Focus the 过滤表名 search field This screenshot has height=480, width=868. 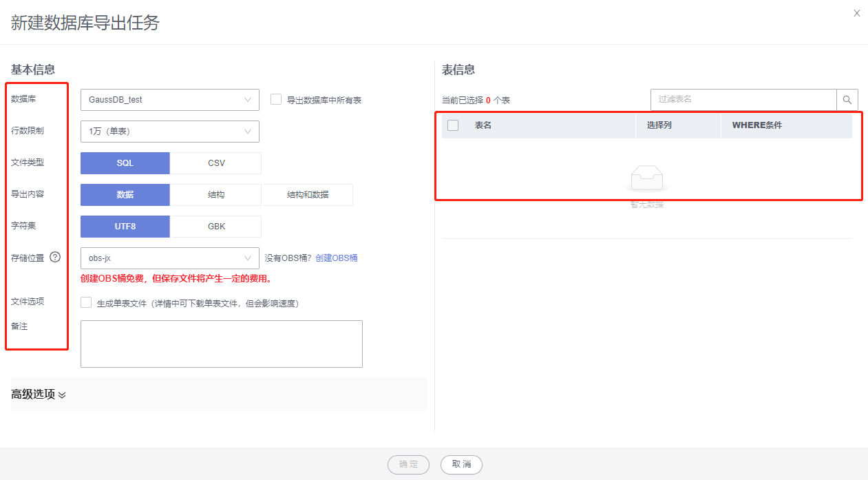(x=743, y=99)
